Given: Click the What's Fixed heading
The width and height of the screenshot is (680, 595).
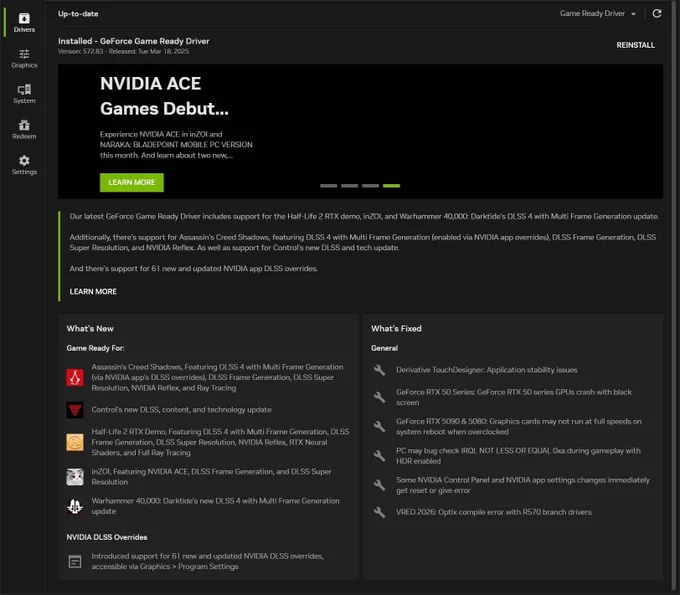Looking at the screenshot, I should click(396, 329).
